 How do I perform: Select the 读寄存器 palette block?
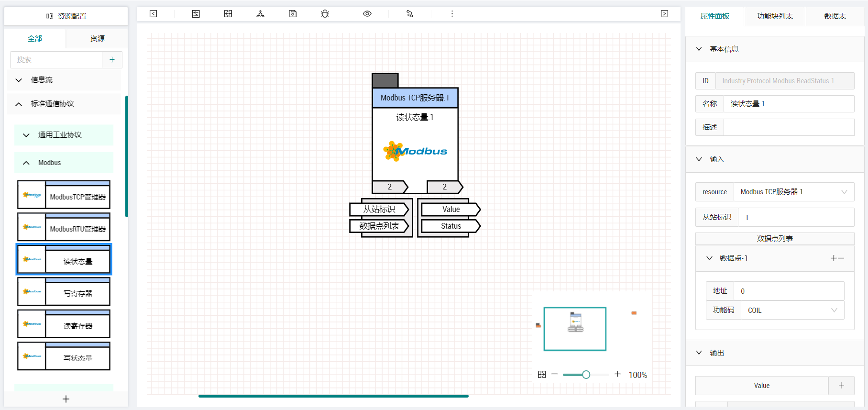64,324
